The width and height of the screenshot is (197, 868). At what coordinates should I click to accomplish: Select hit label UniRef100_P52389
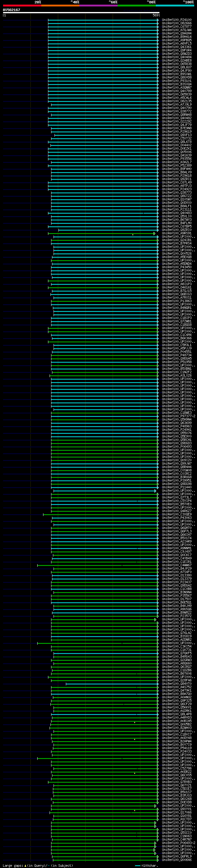click(177, 165)
